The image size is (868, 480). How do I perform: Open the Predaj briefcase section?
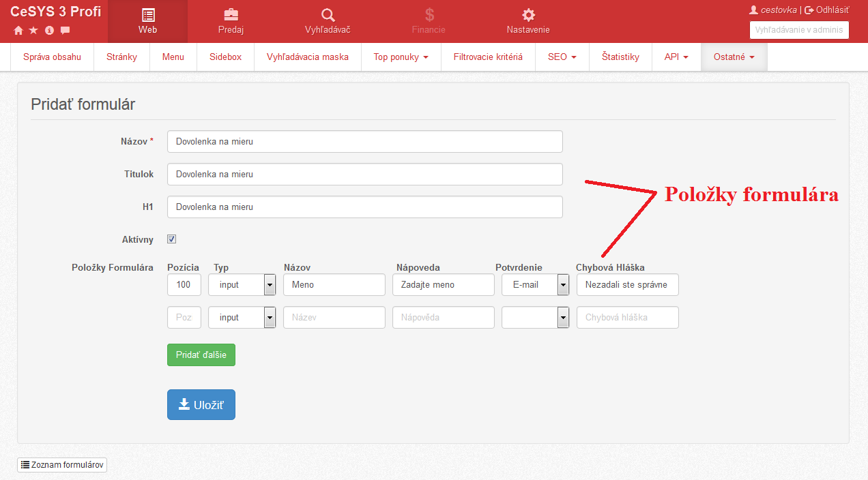[231, 22]
